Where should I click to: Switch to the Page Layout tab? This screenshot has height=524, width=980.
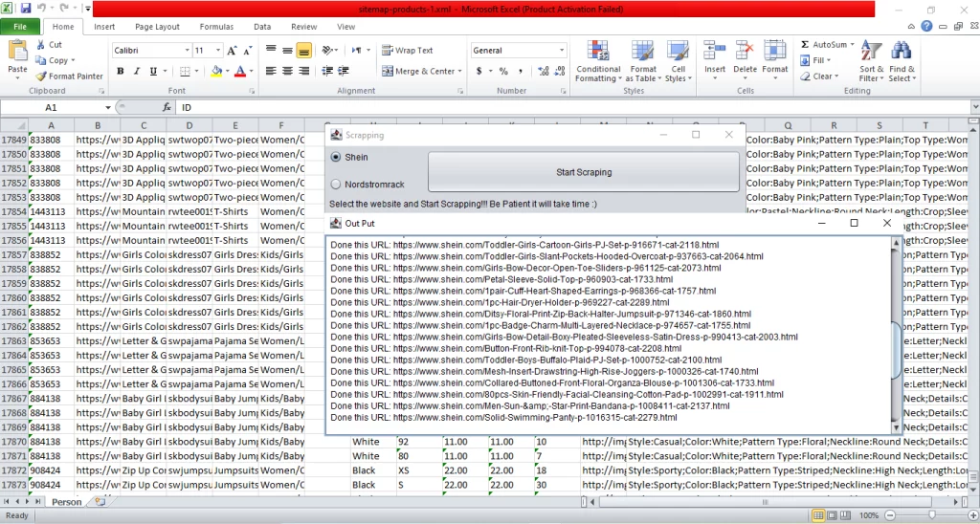point(158,27)
